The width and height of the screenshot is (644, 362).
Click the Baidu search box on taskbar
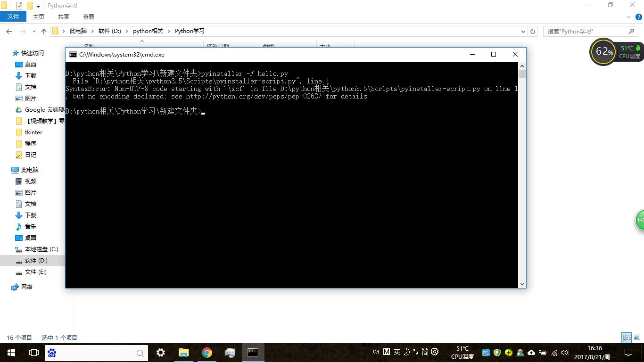click(x=97, y=353)
